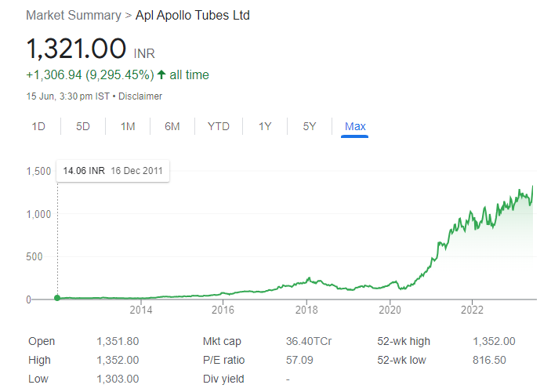Click the Max range tab
The image size is (551, 392).
[x=355, y=126]
